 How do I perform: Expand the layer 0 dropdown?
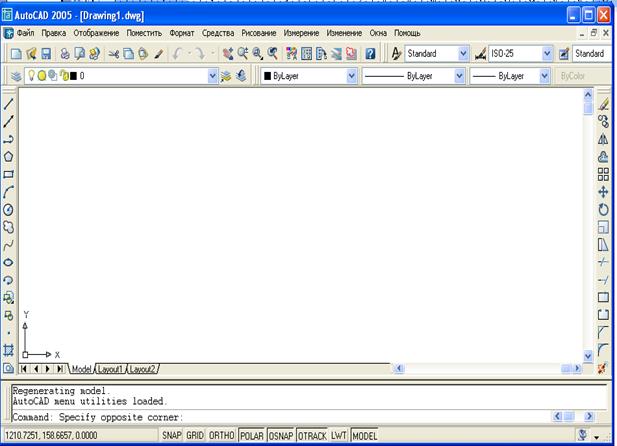[x=212, y=76]
